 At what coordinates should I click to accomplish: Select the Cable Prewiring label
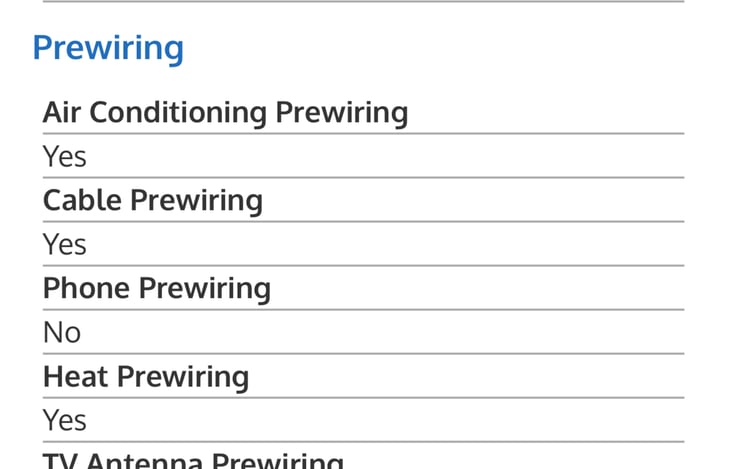(152, 200)
